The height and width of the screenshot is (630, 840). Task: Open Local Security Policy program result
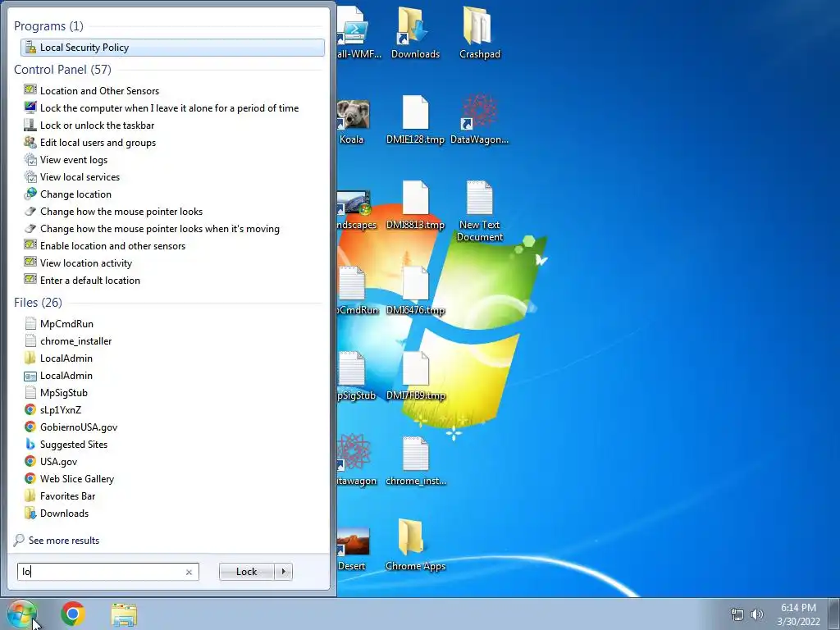click(172, 47)
